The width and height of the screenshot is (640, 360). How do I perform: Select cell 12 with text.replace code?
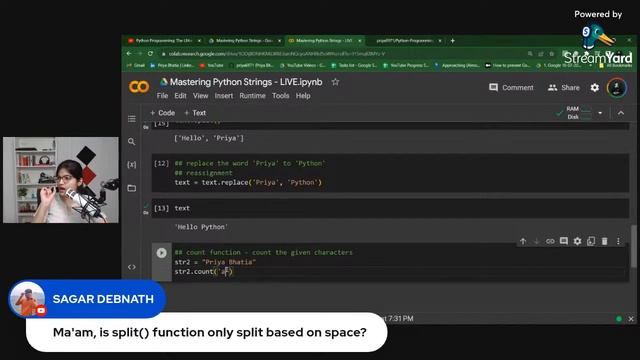pyautogui.click(x=390, y=173)
